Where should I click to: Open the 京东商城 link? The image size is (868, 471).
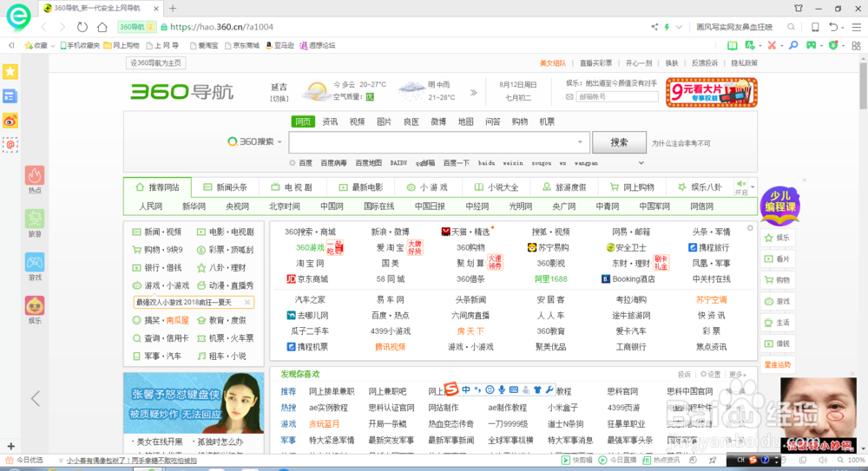(x=307, y=279)
